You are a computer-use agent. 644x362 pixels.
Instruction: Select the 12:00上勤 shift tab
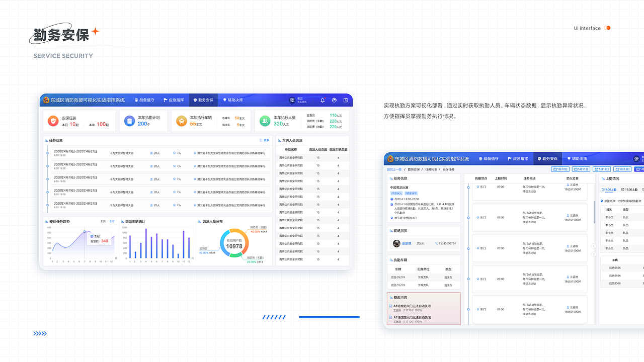(x=629, y=190)
